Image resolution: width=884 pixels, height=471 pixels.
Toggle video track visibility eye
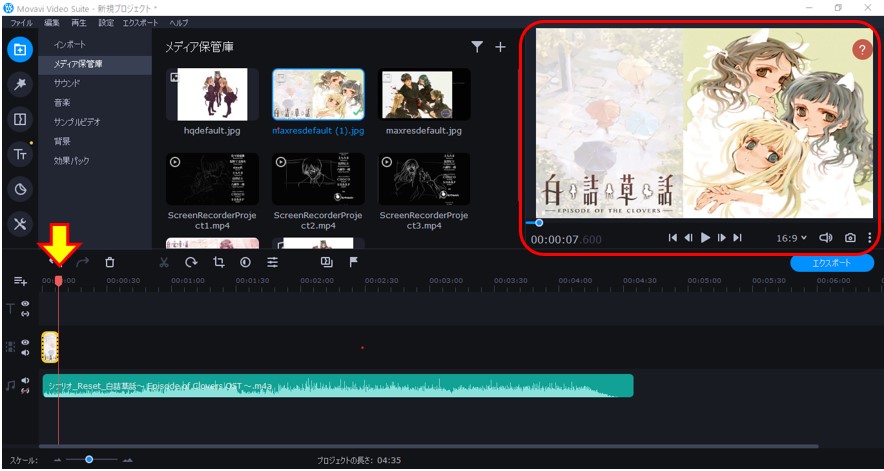[25, 342]
